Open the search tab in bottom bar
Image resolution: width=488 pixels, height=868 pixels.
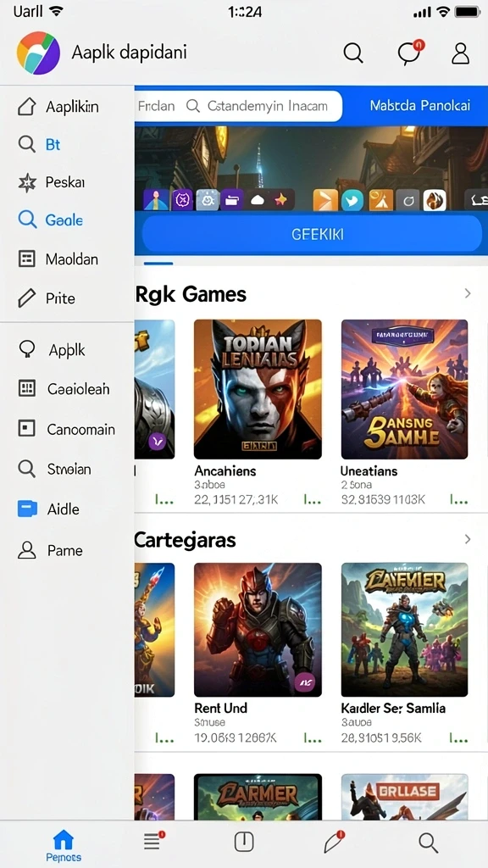click(x=428, y=843)
